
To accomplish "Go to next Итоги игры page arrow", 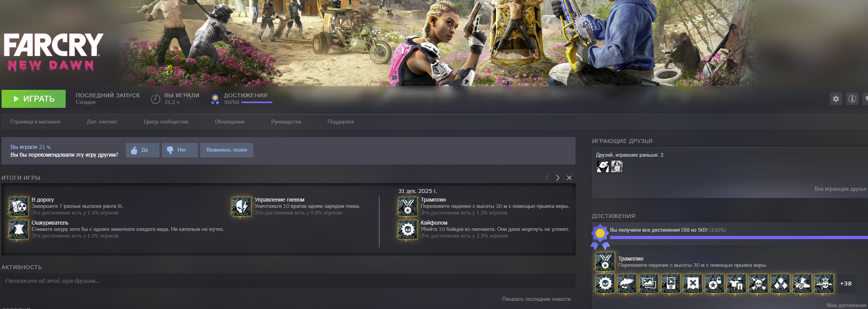I will pos(558,178).
